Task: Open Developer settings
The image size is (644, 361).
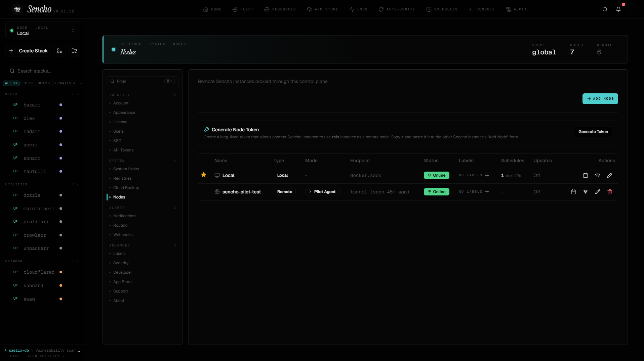Action: tap(123, 272)
